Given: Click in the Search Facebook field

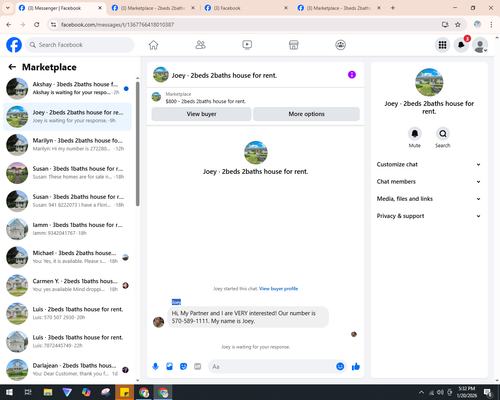Looking at the screenshot, I should tap(80, 45).
